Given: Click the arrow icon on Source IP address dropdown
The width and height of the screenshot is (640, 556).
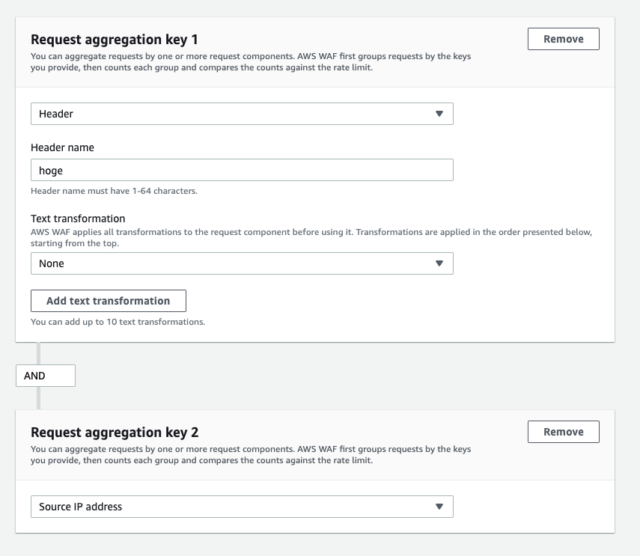Looking at the screenshot, I should click(x=439, y=507).
